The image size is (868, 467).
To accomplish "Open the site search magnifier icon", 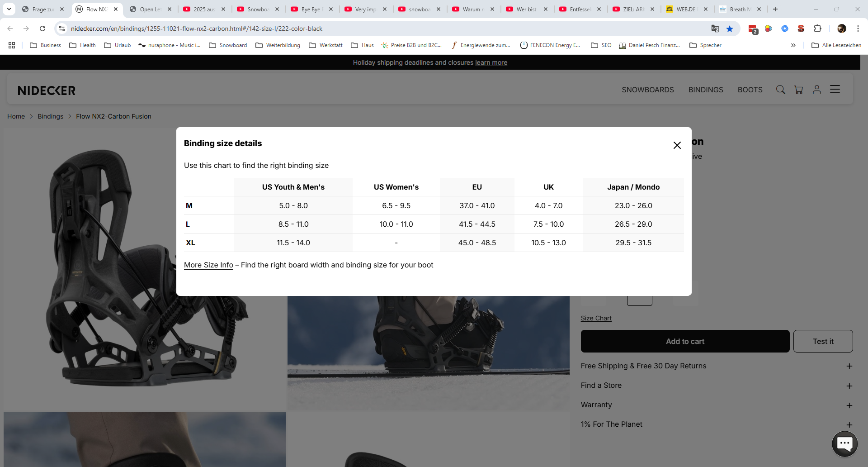I will pyautogui.click(x=780, y=90).
